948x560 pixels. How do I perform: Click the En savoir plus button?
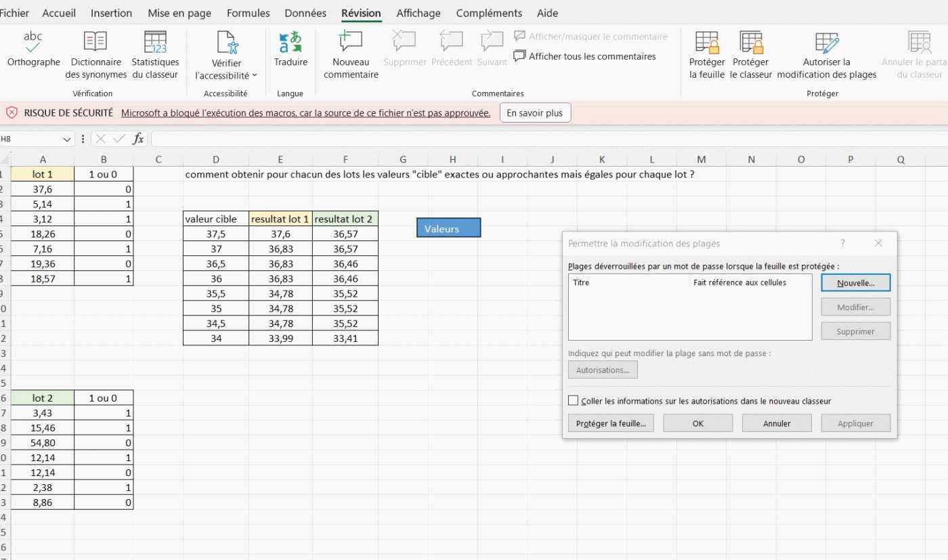click(535, 113)
